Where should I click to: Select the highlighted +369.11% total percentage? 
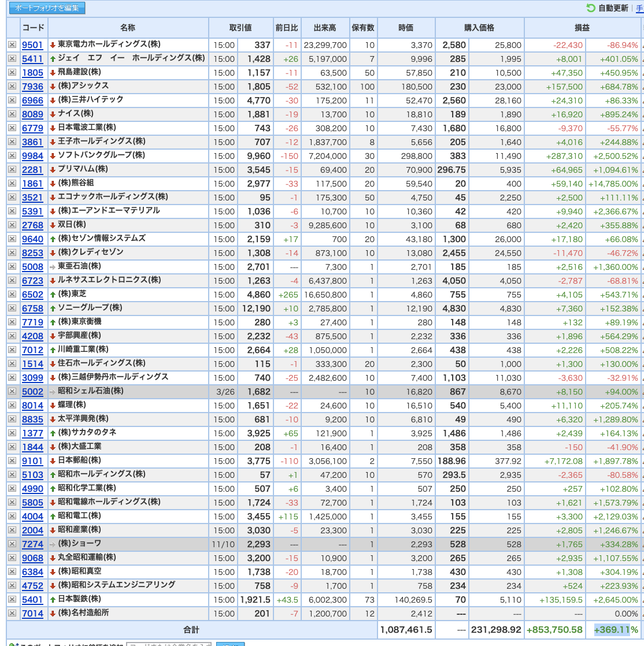pyautogui.click(x=616, y=629)
